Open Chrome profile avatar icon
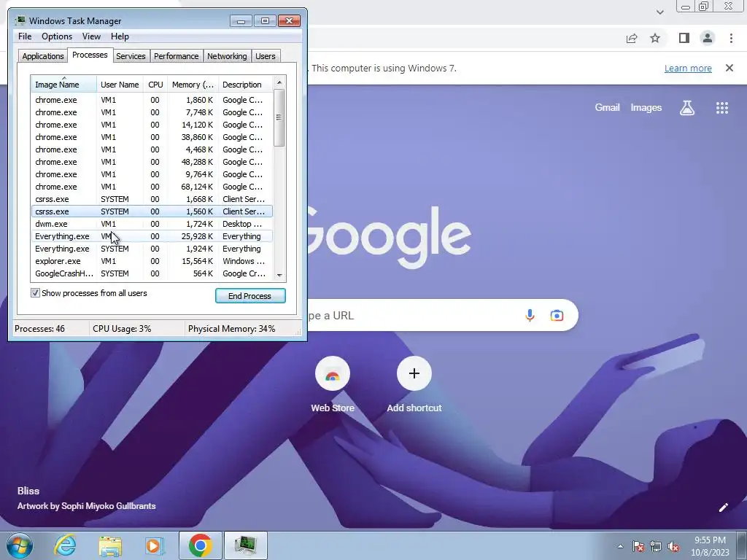This screenshot has width=747, height=560. pyautogui.click(x=708, y=38)
